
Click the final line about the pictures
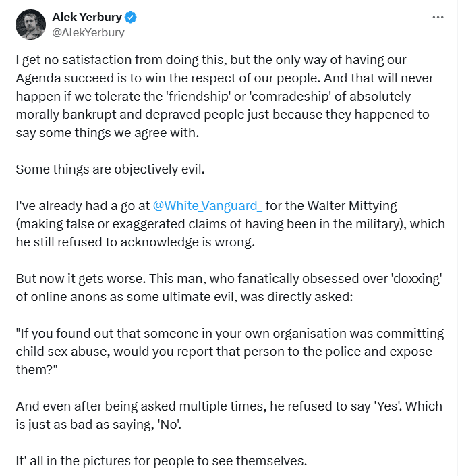161,461
